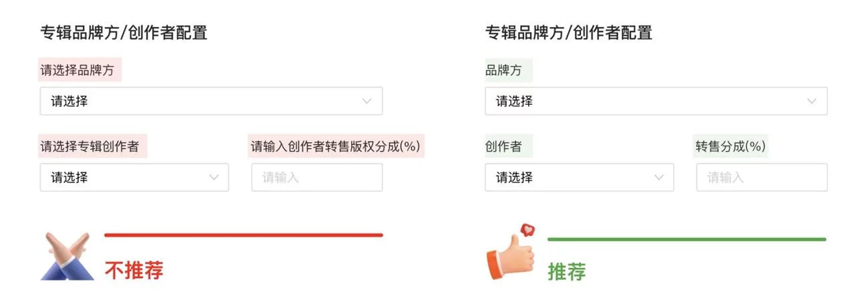This screenshot has width=868, height=302.
Task: Click the green 推荐 text
Action: click(567, 272)
